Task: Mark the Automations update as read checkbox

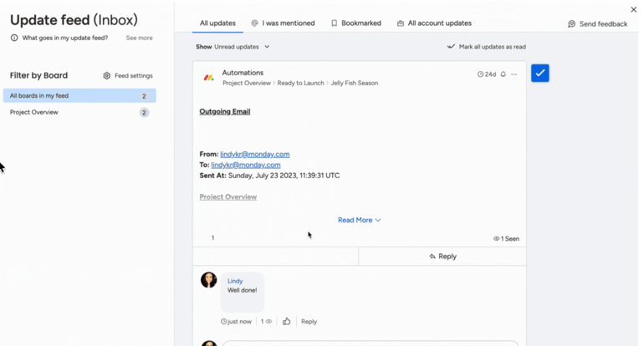Action: pos(540,73)
